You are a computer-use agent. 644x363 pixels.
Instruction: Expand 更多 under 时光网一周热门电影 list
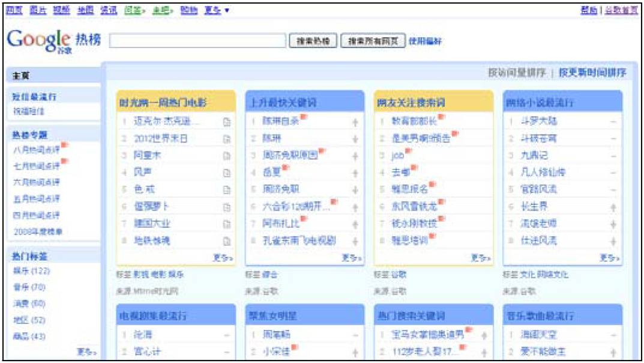pos(223,258)
